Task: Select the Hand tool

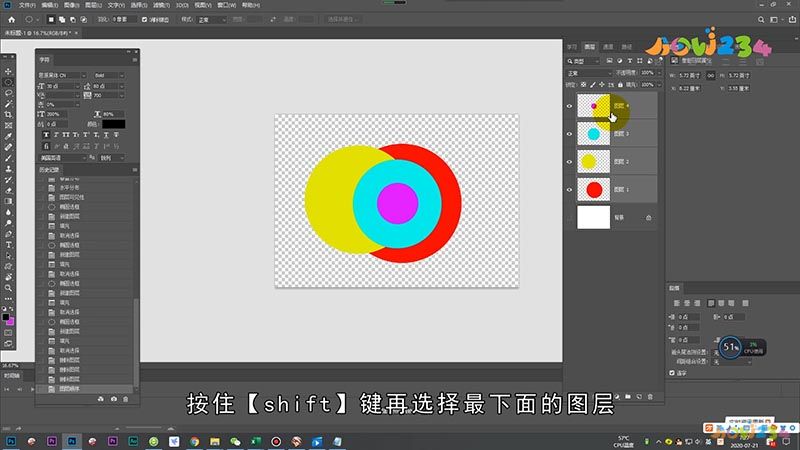Action: [x=8, y=277]
